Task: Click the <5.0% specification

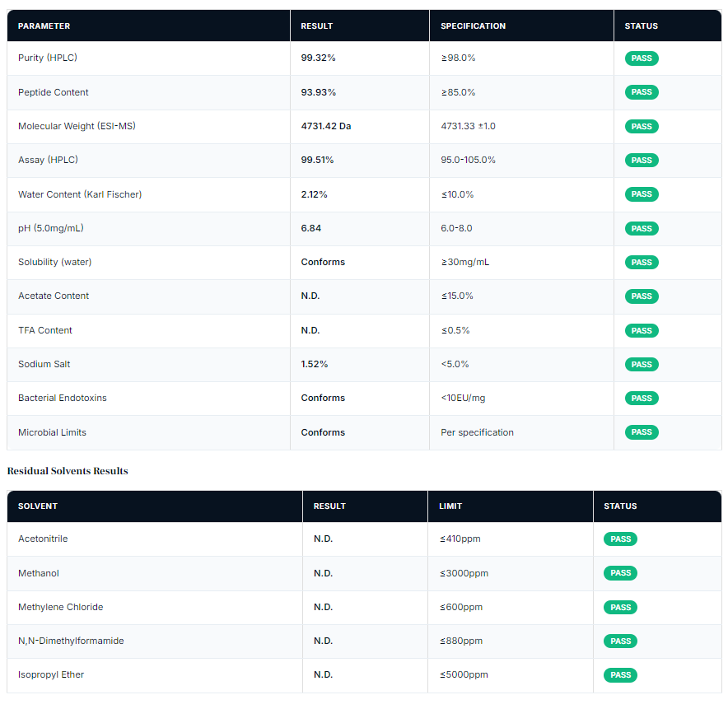Action: tap(455, 364)
